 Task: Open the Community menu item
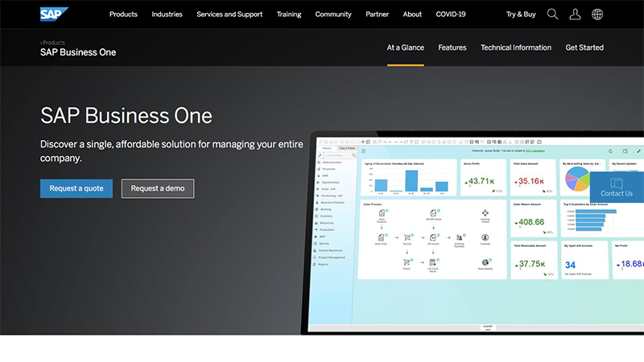point(333,14)
